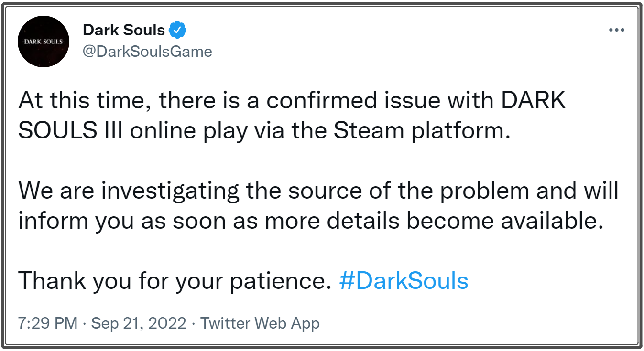Click the blue verified checkmark badge
Image resolution: width=644 pixels, height=351 pixels.
(x=178, y=30)
